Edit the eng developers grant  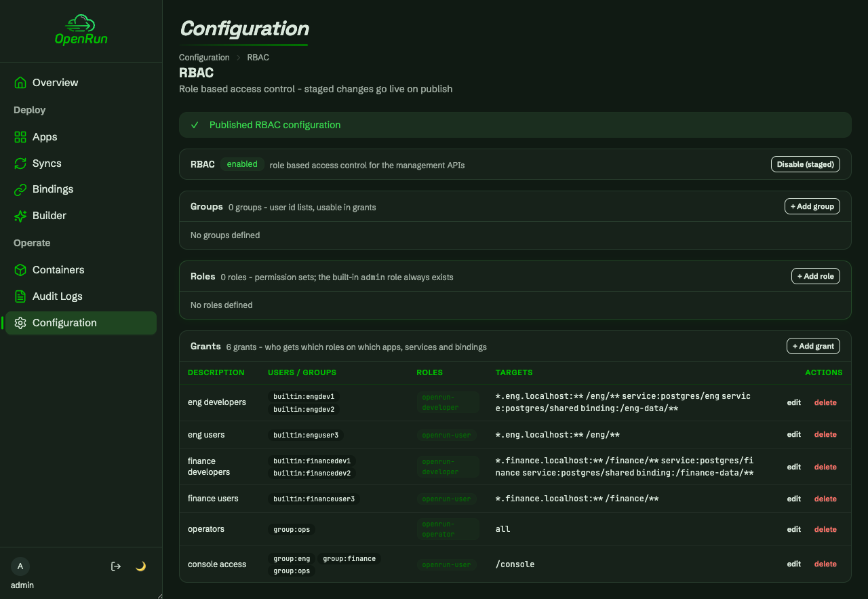(x=794, y=402)
